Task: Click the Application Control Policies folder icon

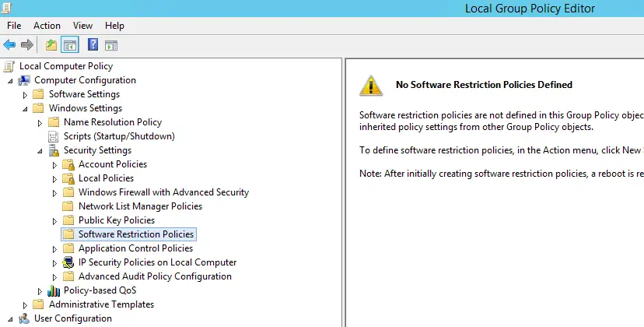Action: click(68, 248)
